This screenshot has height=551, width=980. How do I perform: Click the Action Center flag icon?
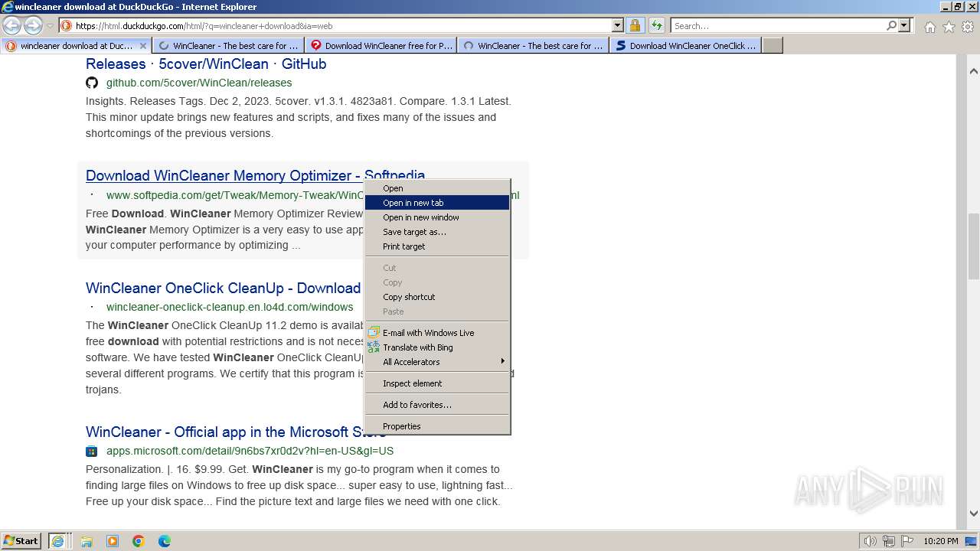[906, 541]
